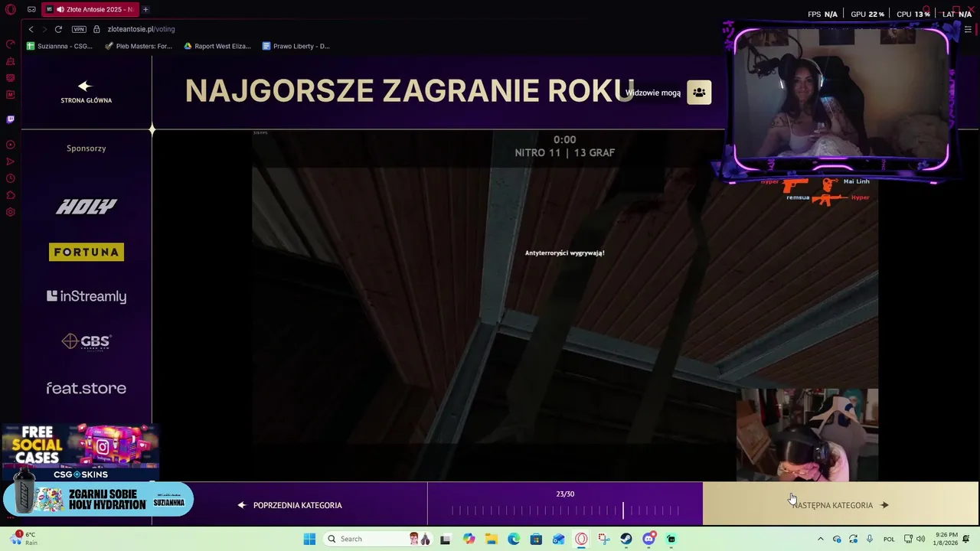Open Microsoft Store from taskbar
Viewport: 980px width, 551px height.
pyautogui.click(x=536, y=539)
